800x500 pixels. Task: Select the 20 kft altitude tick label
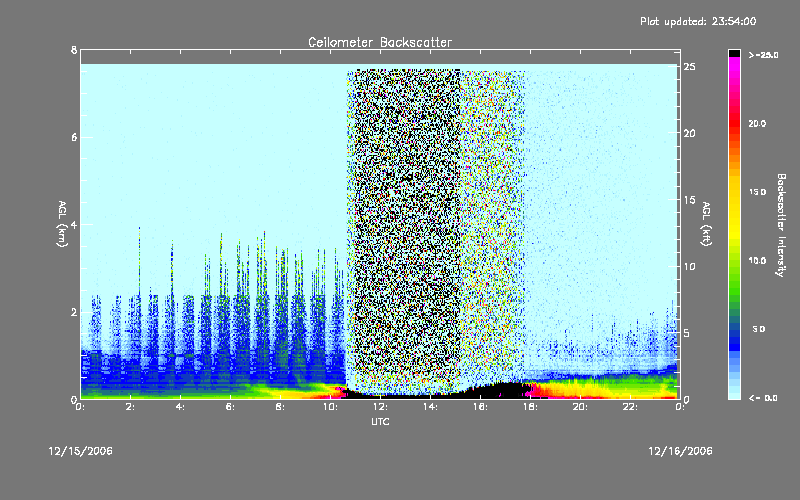click(689, 133)
